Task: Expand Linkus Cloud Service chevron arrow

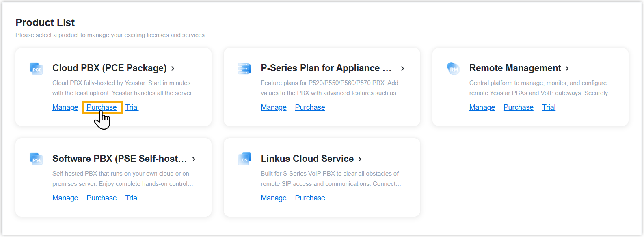Action: (360, 159)
